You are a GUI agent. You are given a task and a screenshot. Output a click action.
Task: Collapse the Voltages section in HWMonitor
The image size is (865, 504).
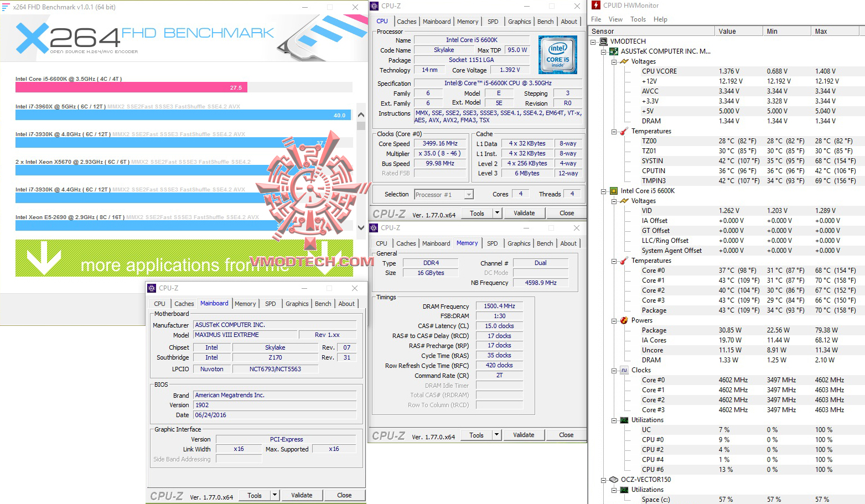pos(615,61)
